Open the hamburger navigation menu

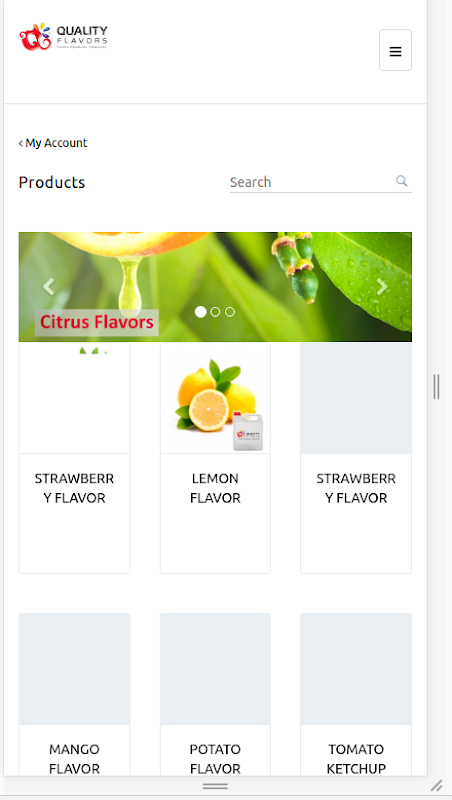[395, 50]
